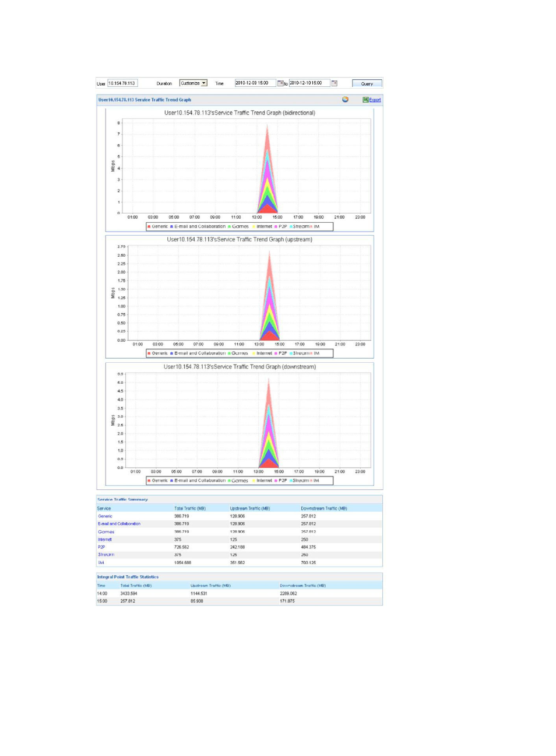
Task: Open the Games service link
Action: (106, 531)
